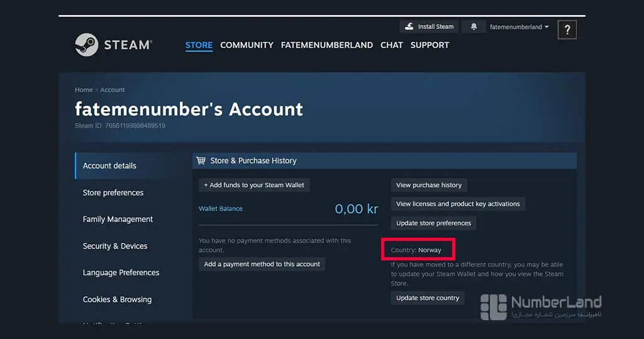644x339 pixels.
Task: Click the Country: Norway text
Action: point(416,250)
